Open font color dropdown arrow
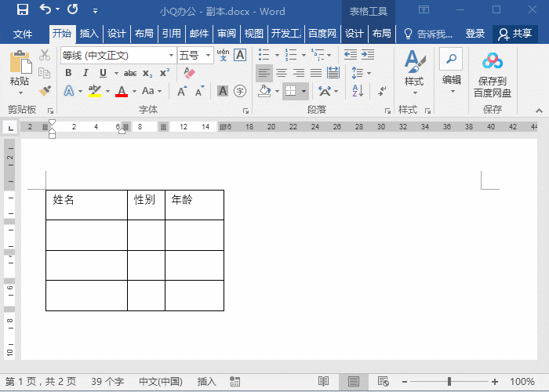Viewport: 549px width, 392px height. click(134, 92)
